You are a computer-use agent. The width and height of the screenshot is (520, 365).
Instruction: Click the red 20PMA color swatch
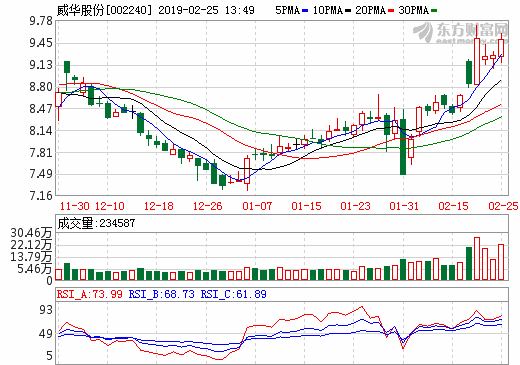pos(391,11)
